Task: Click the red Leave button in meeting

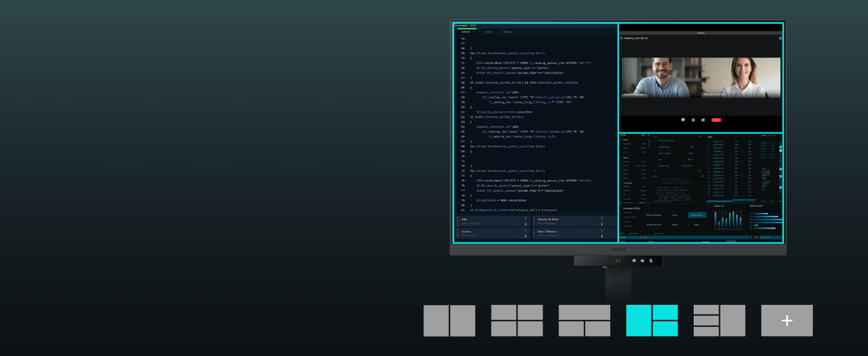Action: [716, 120]
